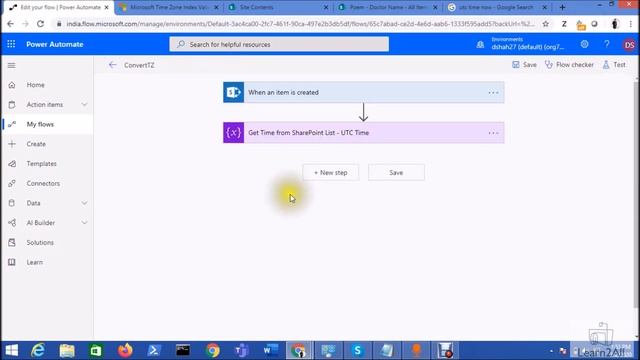This screenshot has height=360, width=640.
Task: Expand the When an item is created step
Action: click(364, 92)
